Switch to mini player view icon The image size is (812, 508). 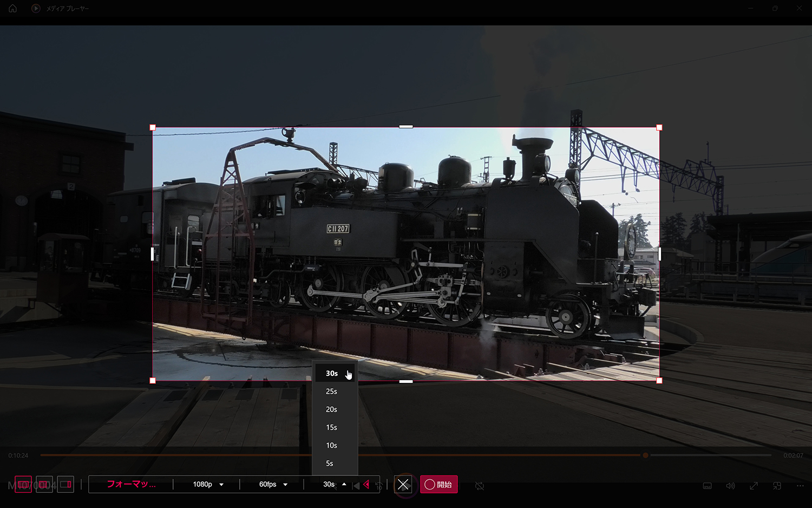777,486
